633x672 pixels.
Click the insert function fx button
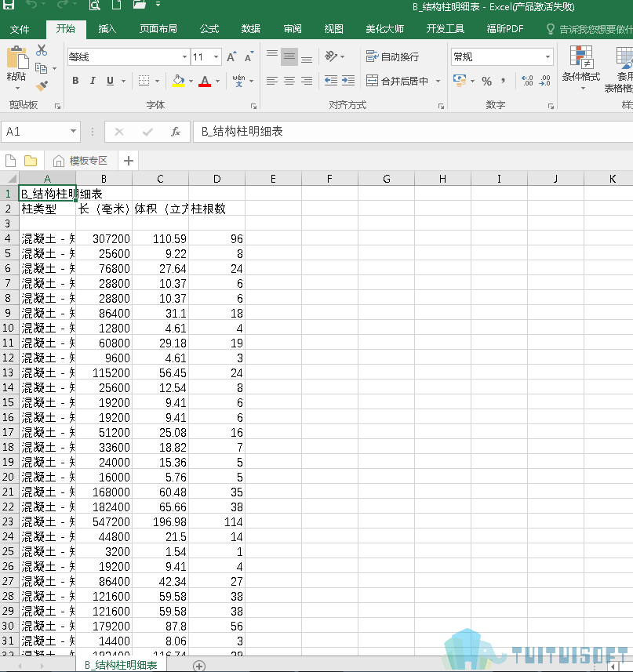[175, 132]
